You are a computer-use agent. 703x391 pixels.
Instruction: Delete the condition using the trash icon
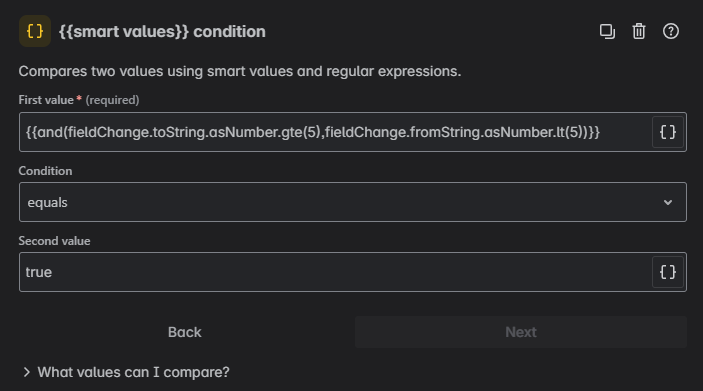639,31
